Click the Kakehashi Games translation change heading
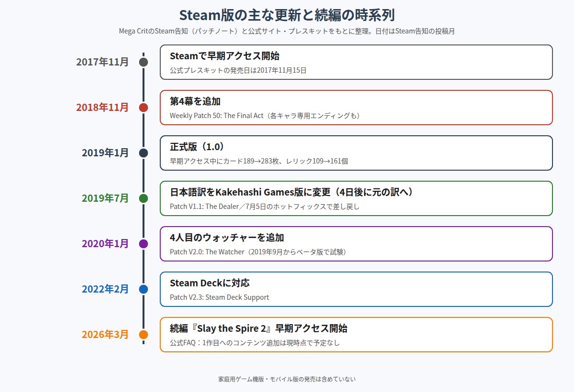The image size is (574, 392). 291,192
